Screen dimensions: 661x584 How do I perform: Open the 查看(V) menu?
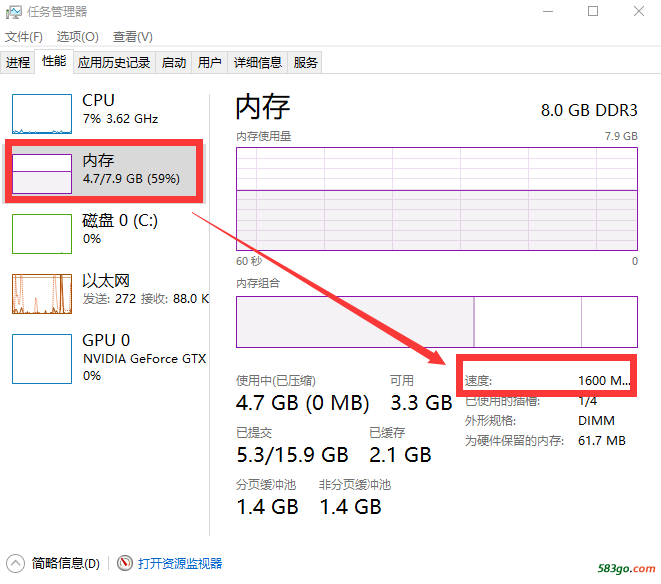(x=132, y=37)
